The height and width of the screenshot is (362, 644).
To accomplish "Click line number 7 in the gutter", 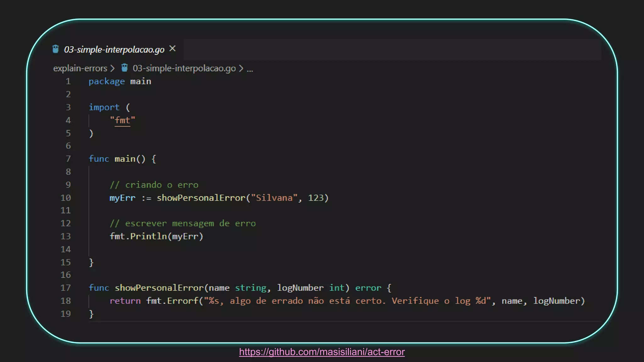I will pos(68,159).
